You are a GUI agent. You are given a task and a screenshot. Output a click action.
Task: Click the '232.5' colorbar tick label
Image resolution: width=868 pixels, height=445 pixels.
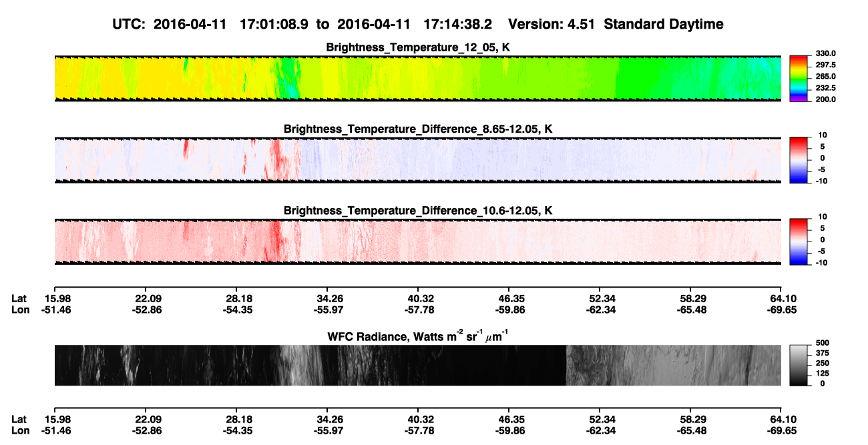825,87
